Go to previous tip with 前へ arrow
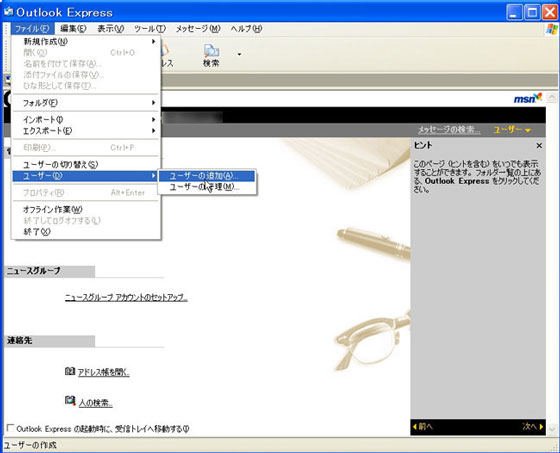The height and width of the screenshot is (453, 560). pos(423,427)
